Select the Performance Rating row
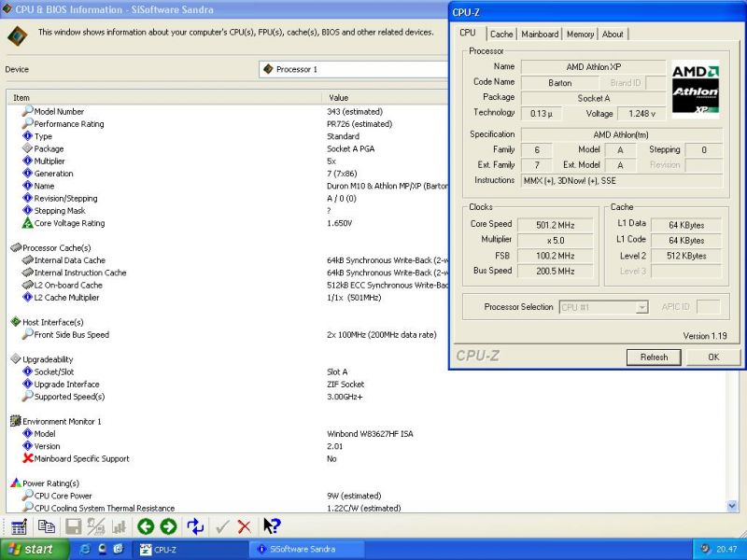The width and height of the screenshot is (747, 560). pos(227,124)
